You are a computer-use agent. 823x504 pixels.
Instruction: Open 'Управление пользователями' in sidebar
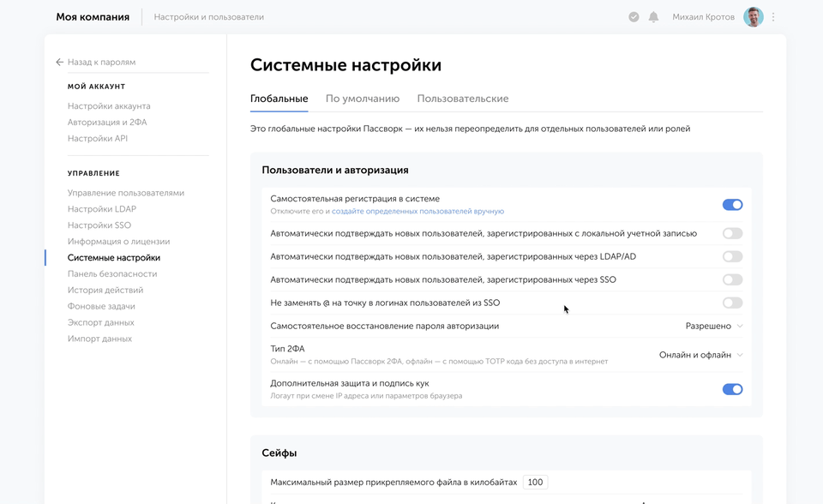(x=126, y=193)
